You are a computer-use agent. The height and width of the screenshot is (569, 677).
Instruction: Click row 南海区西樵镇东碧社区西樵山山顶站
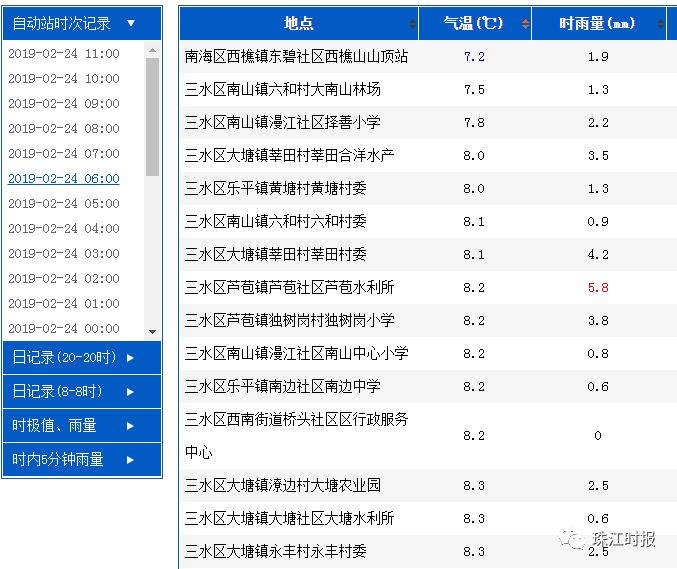tap(428, 57)
